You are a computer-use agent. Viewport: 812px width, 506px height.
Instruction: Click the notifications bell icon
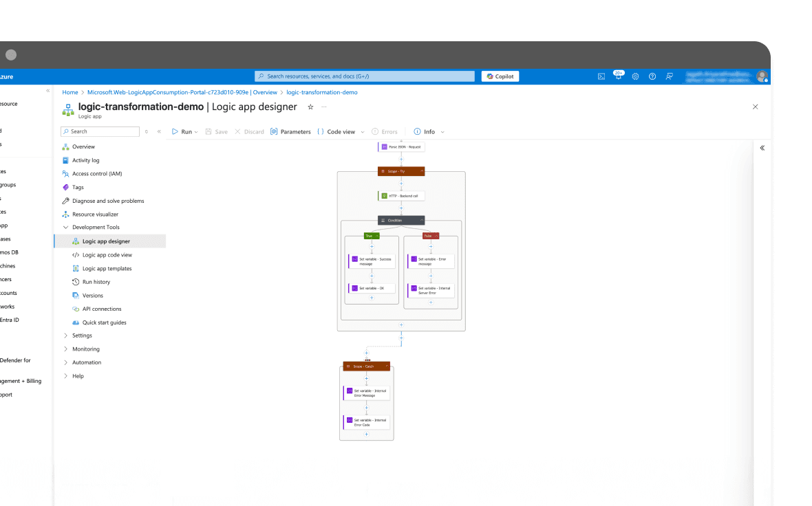tap(617, 76)
